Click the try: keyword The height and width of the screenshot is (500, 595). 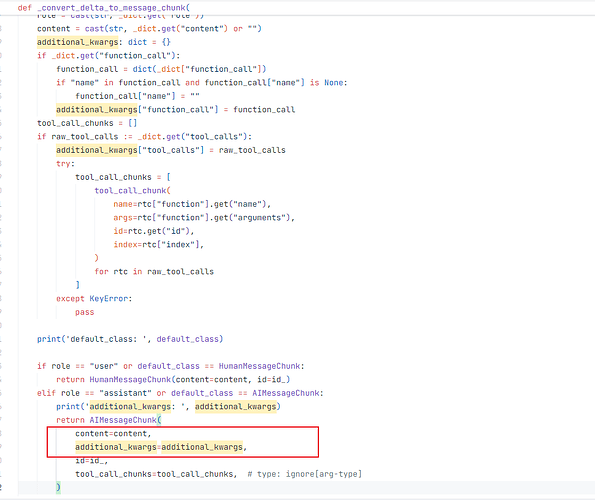click(65, 164)
